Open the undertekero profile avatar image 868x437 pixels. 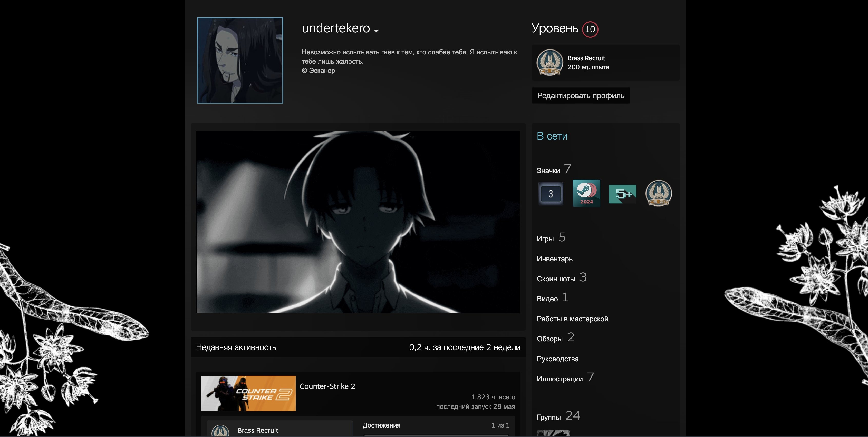tap(240, 61)
